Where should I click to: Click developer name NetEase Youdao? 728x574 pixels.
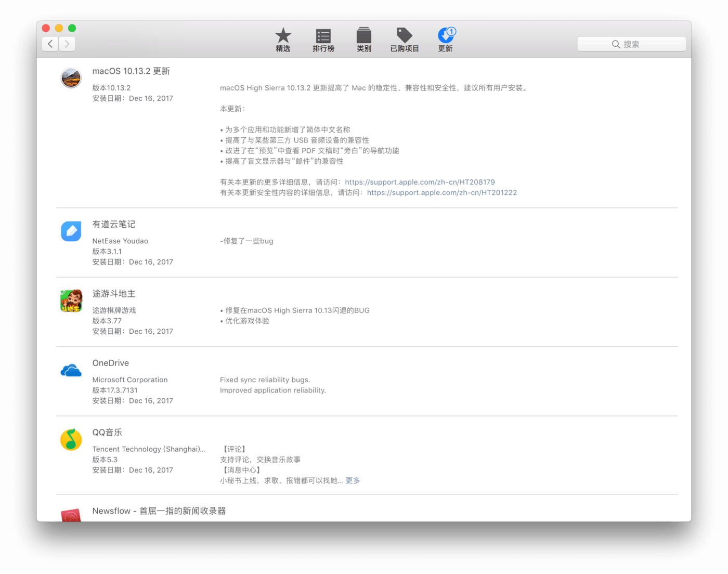[x=120, y=241]
